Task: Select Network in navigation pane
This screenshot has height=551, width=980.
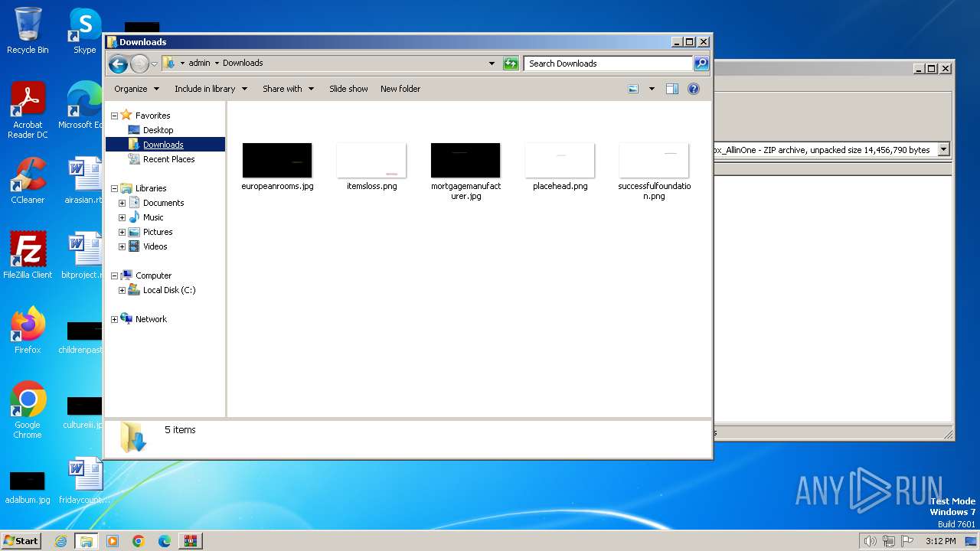Action: pyautogui.click(x=150, y=319)
